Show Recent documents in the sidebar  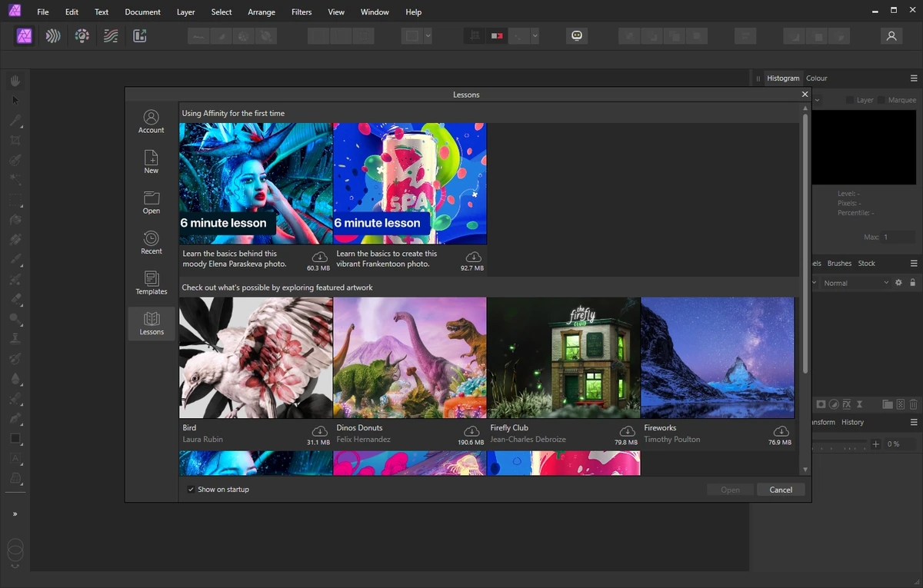point(152,242)
